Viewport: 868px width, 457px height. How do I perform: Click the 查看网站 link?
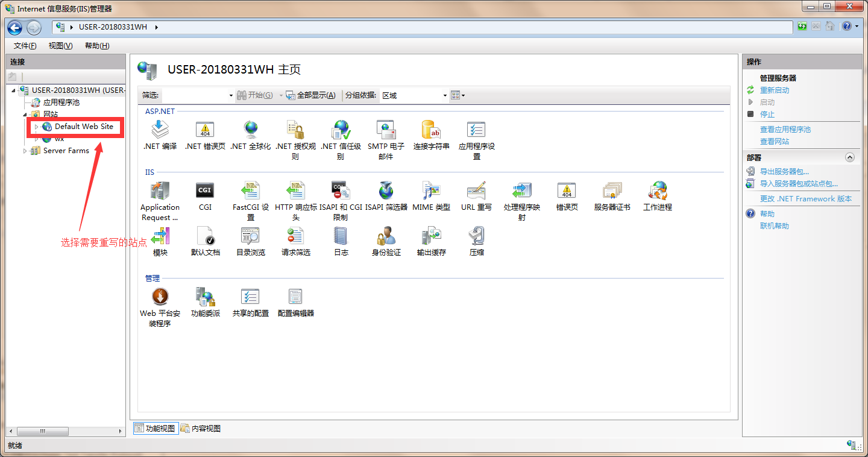[775, 142]
